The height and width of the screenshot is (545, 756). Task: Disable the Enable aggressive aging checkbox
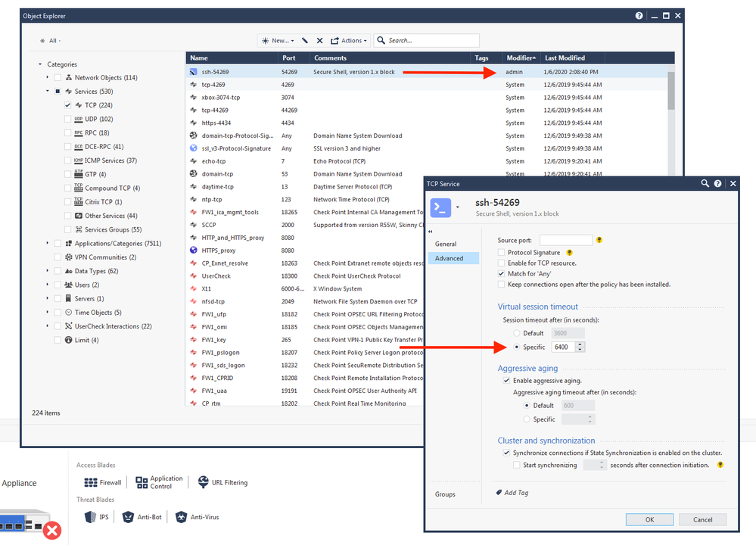click(x=506, y=381)
